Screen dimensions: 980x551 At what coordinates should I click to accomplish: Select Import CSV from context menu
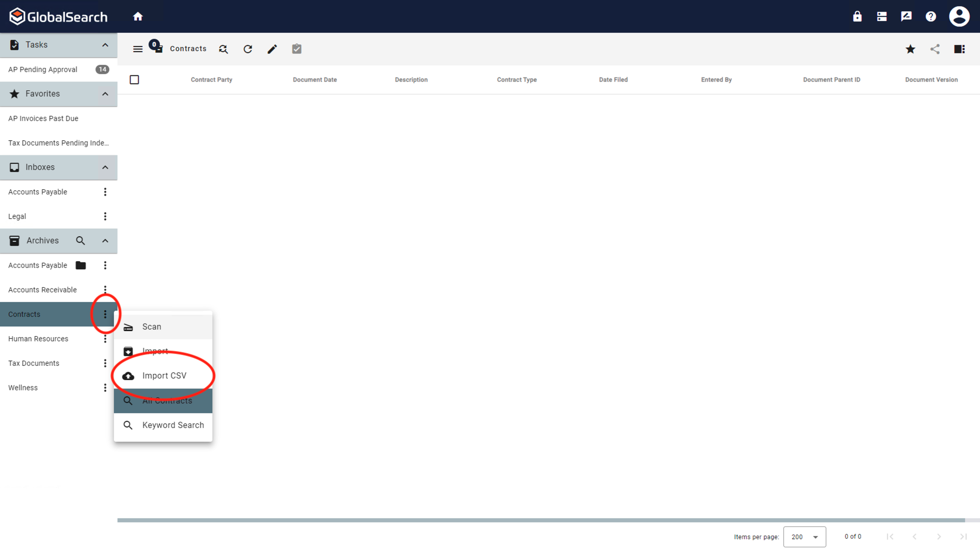(x=163, y=375)
